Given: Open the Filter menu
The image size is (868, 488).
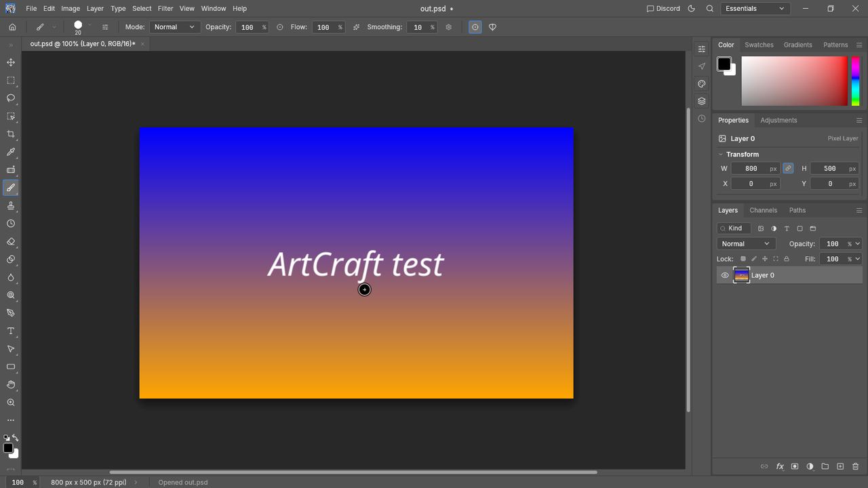Looking at the screenshot, I should (x=165, y=9).
